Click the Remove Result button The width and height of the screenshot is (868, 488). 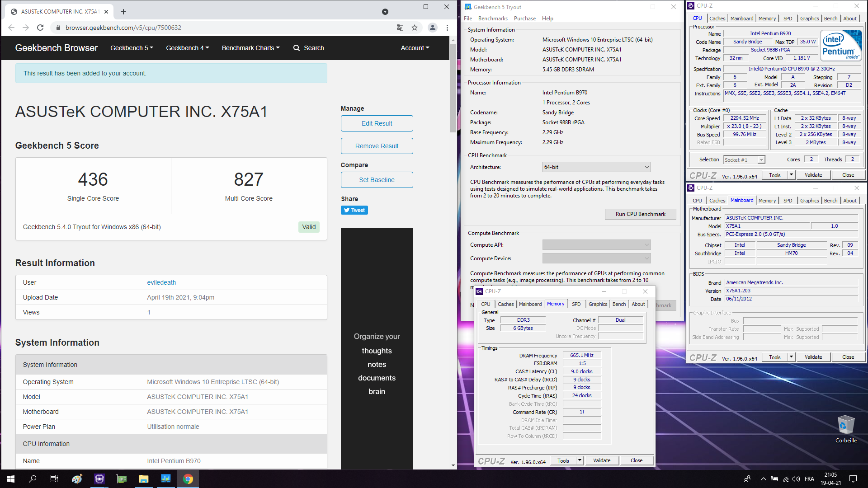(377, 146)
